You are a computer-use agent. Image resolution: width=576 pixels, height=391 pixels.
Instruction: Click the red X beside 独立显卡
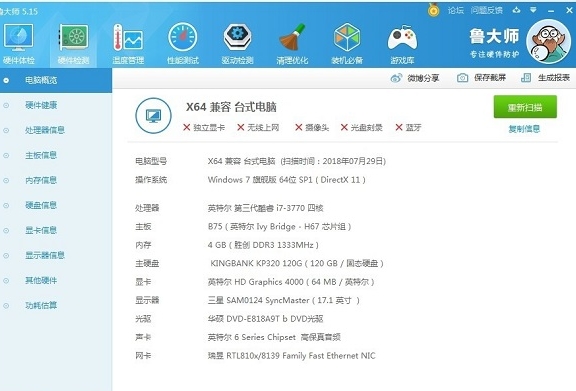coord(186,128)
